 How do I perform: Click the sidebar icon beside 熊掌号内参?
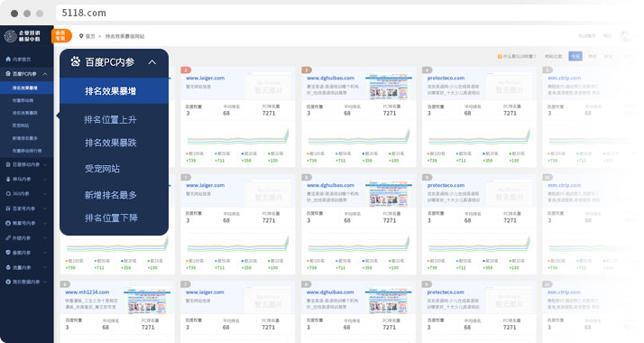(x=8, y=223)
